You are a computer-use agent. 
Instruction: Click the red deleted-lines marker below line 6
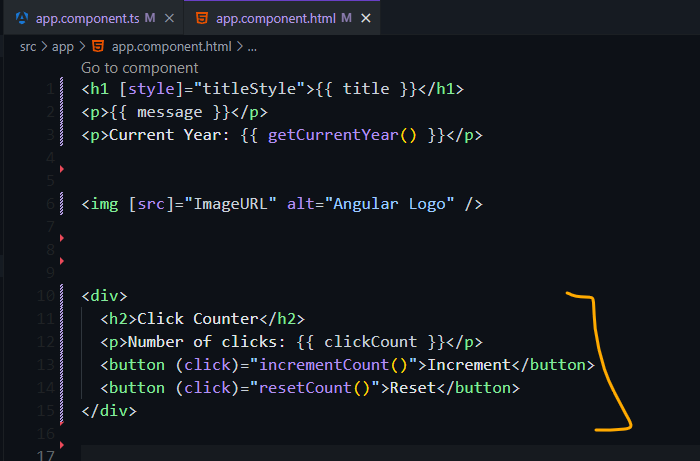coord(62,238)
